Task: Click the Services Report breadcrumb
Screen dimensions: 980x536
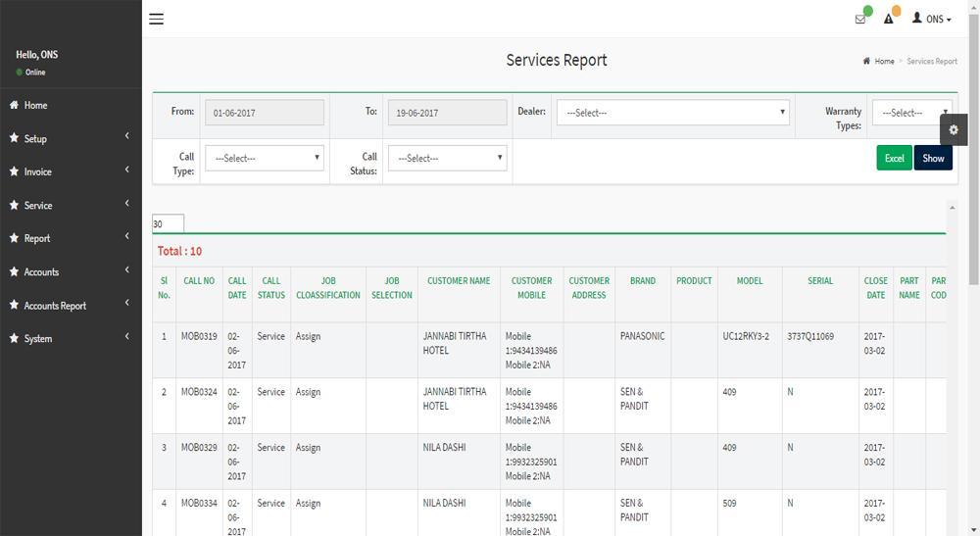Action: [932, 61]
